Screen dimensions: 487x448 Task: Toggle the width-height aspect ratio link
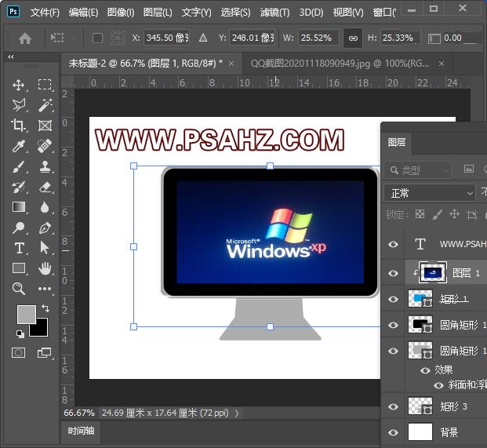[353, 38]
